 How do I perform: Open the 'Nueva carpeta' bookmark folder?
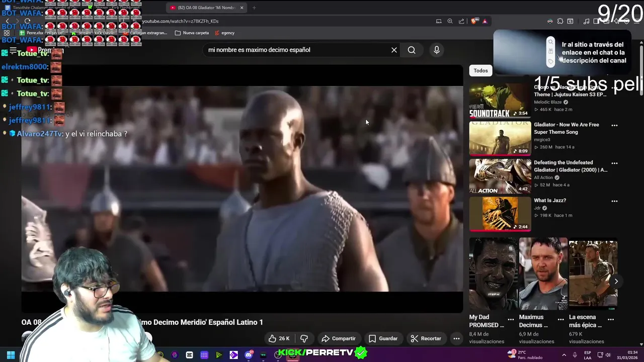(x=192, y=33)
